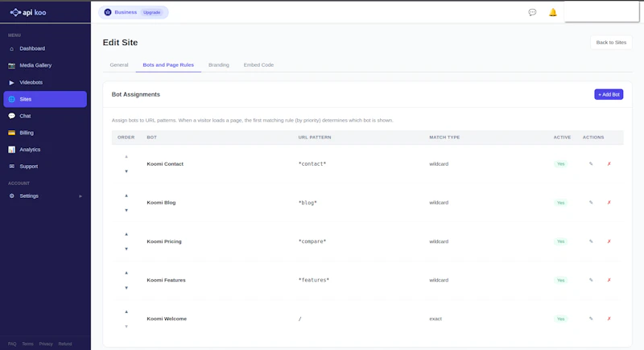Move Koomi Welcome rule up

coord(126,311)
